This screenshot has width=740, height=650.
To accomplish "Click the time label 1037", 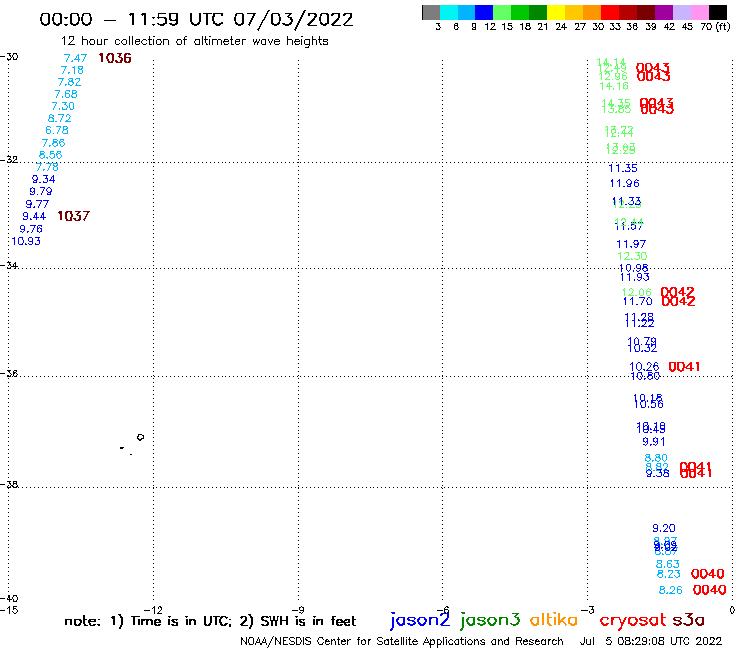I will (x=73, y=216).
